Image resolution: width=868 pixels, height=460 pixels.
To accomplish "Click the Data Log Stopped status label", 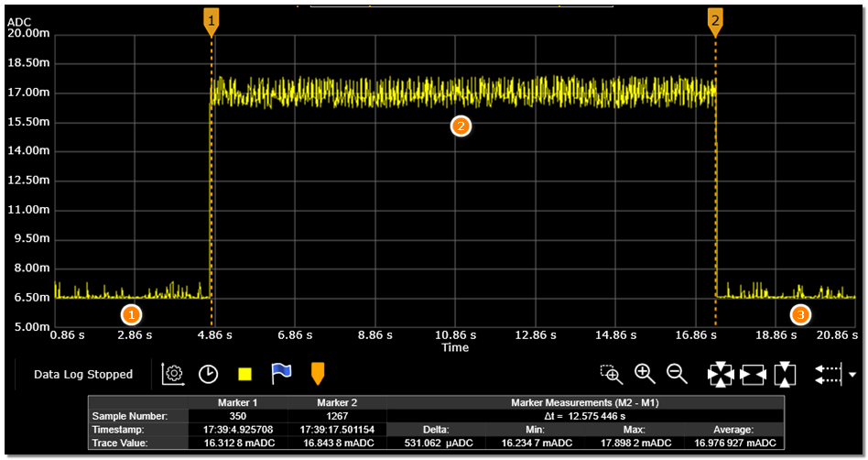I will [x=83, y=374].
